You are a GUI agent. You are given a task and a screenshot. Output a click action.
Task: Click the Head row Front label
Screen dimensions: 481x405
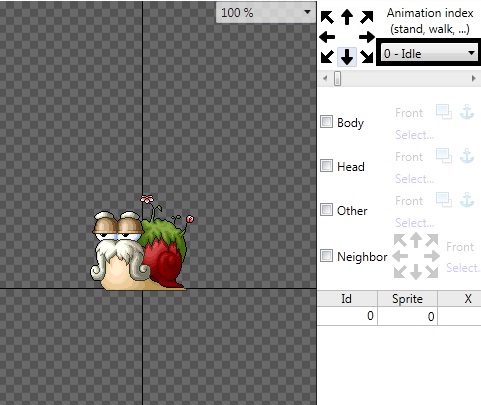click(x=409, y=157)
